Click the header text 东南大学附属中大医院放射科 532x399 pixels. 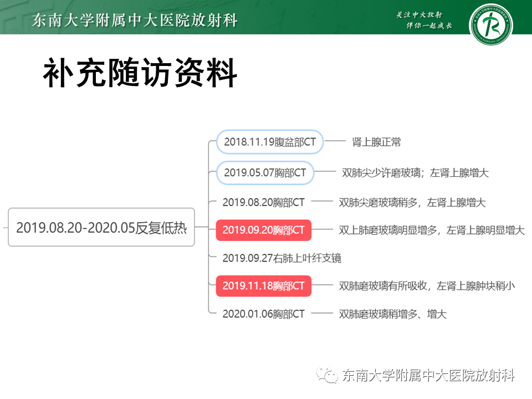[x=135, y=20]
